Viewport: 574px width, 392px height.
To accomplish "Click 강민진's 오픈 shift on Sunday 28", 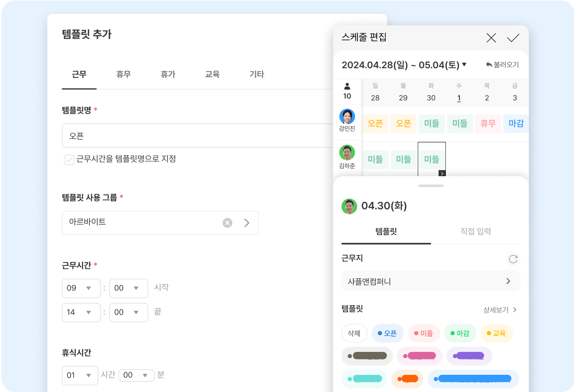I will [x=375, y=124].
